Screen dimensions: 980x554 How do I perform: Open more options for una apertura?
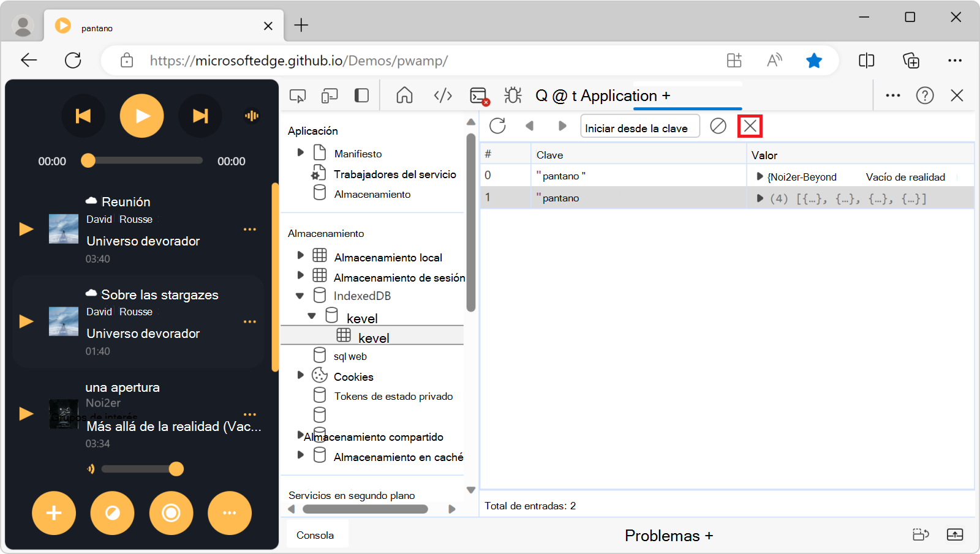(250, 414)
